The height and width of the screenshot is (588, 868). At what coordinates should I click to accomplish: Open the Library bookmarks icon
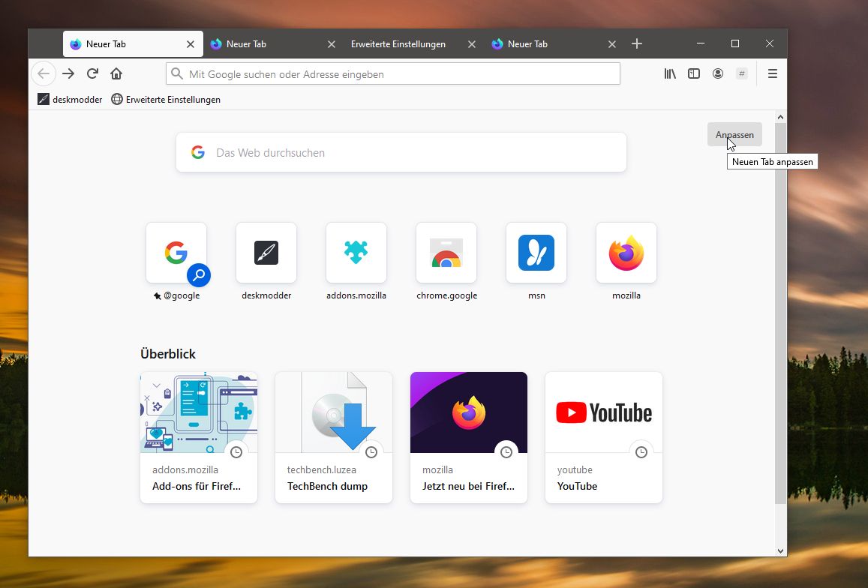[670, 73]
